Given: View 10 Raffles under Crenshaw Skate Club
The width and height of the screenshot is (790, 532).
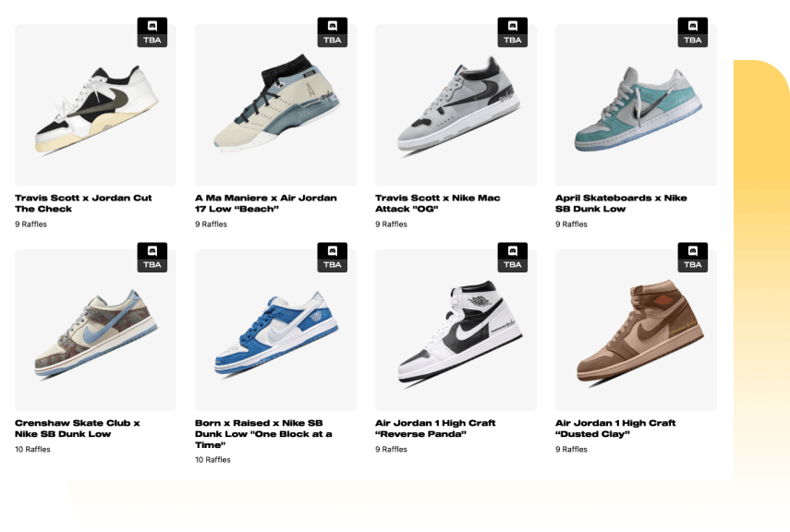Looking at the screenshot, I should pos(32,450).
